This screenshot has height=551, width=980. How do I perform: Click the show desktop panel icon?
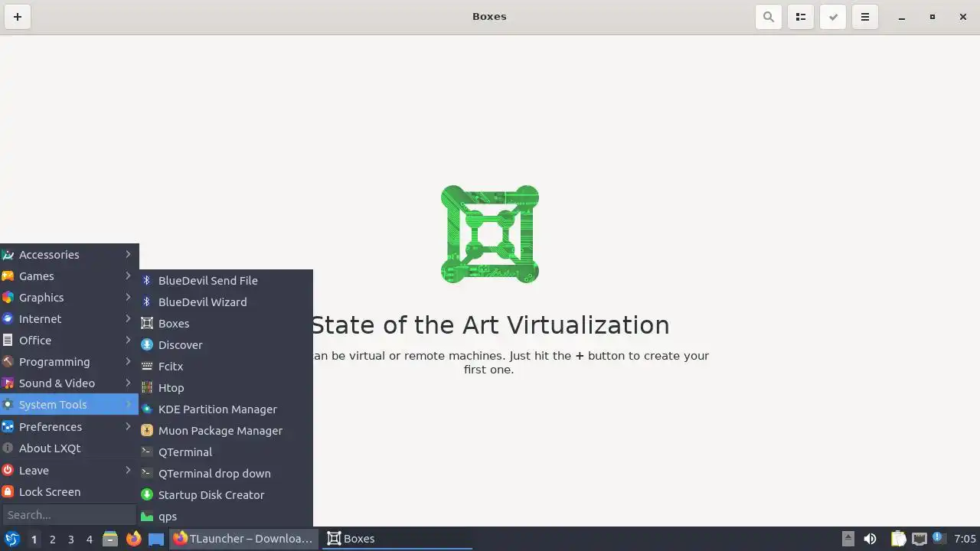(156, 539)
